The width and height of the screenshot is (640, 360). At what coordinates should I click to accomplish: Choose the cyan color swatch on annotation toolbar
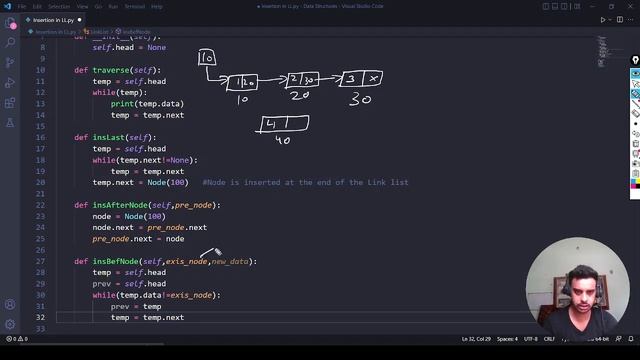click(x=633, y=181)
